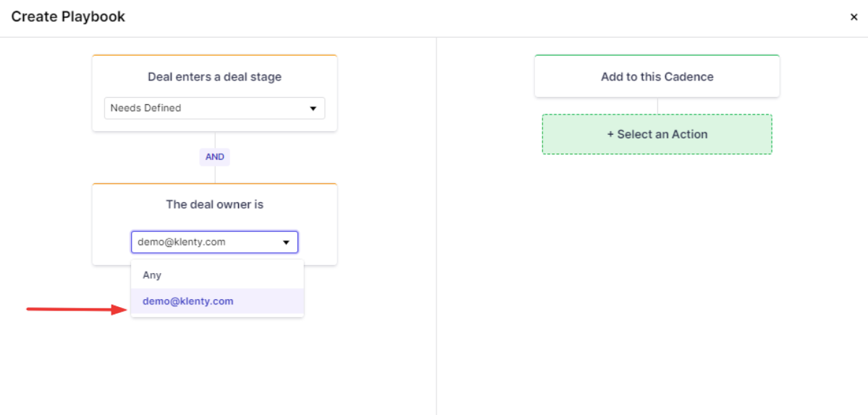Click the empty area below Select an Action

657,275
